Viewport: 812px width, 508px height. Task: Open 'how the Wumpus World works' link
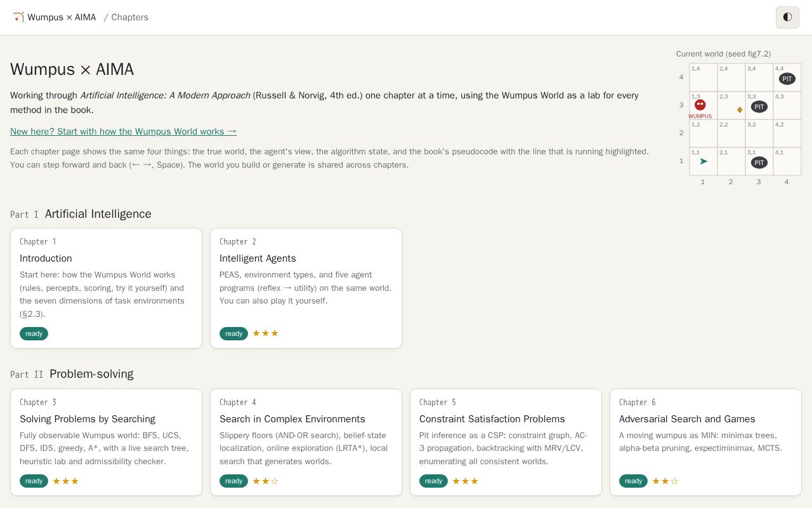coord(123,131)
